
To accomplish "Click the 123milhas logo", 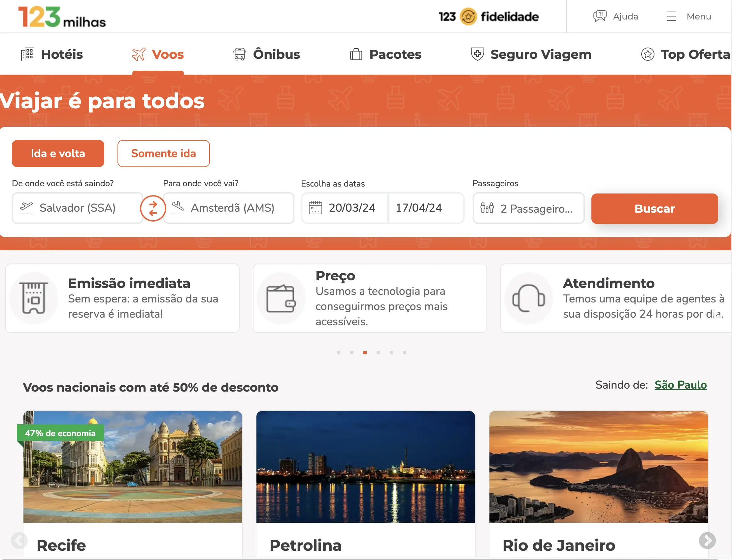I will 62,17.
